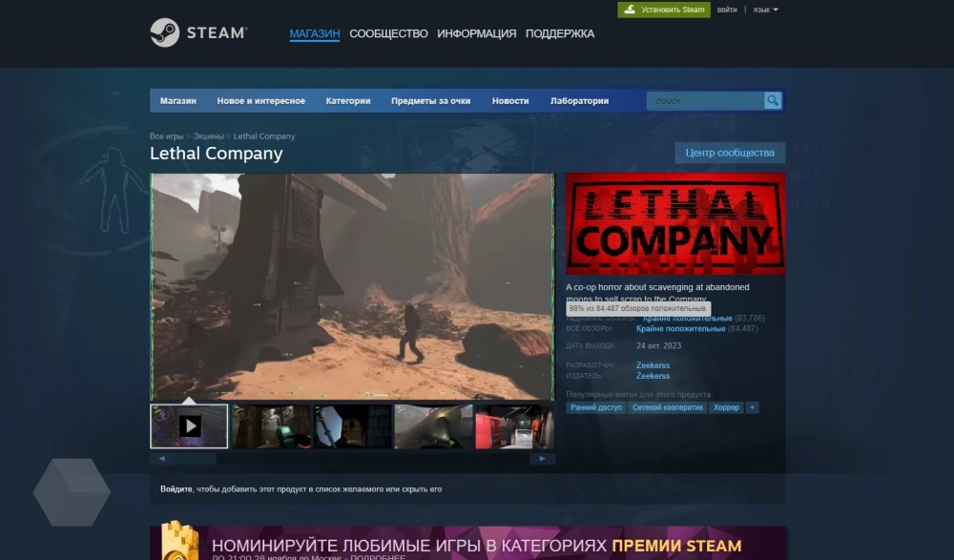Click the «войти» login link
The height and width of the screenshot is (560, 954).
[x=727, y=10]
